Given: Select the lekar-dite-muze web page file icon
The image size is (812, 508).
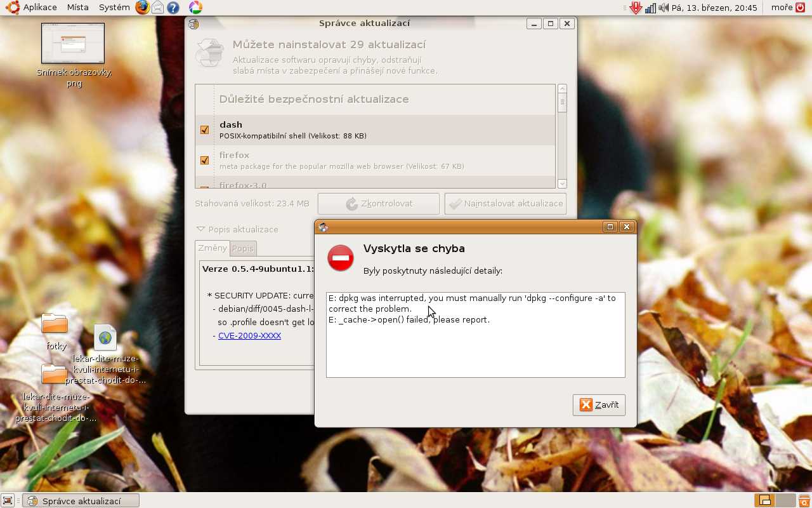Looking at the screenshot, I should click(x=105, y=337).
